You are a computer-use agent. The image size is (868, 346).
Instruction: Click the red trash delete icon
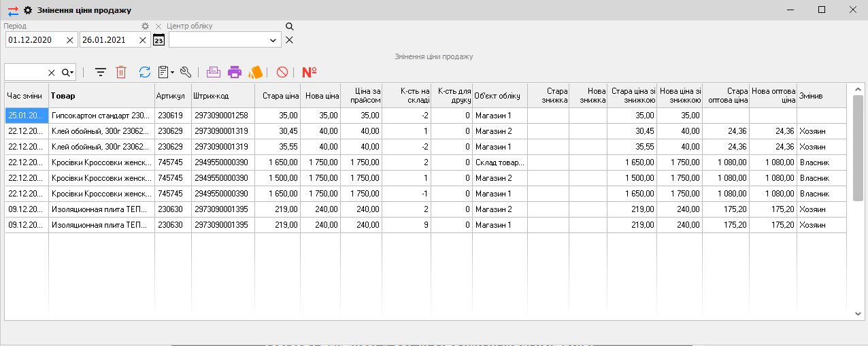click(x=121, y=72)
